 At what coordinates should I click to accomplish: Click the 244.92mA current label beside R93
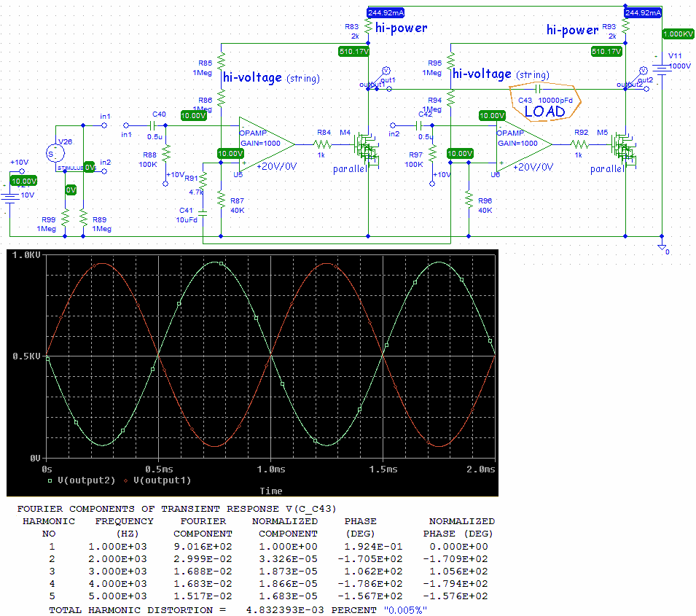tap(643, 13)
